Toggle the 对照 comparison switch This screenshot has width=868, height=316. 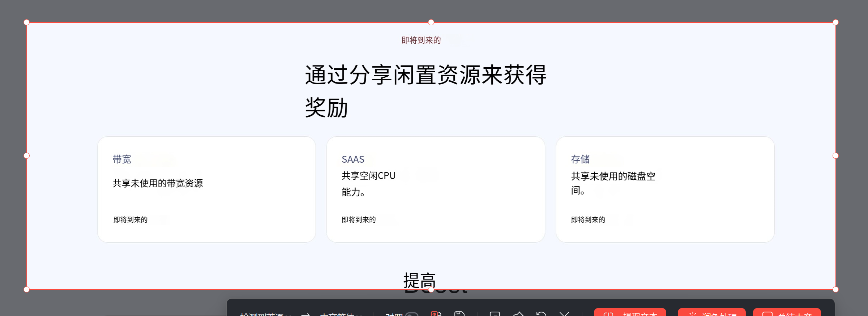[412, 314]
